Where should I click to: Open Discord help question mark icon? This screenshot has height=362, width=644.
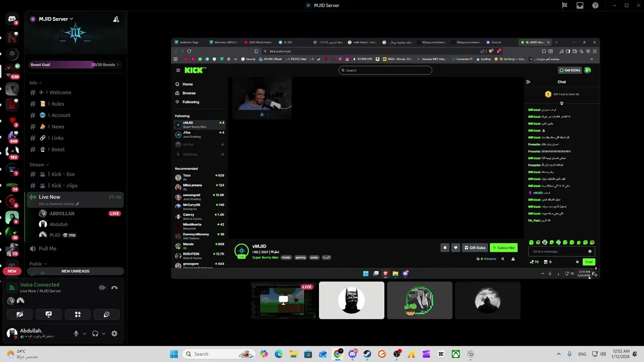coord(595,6)
